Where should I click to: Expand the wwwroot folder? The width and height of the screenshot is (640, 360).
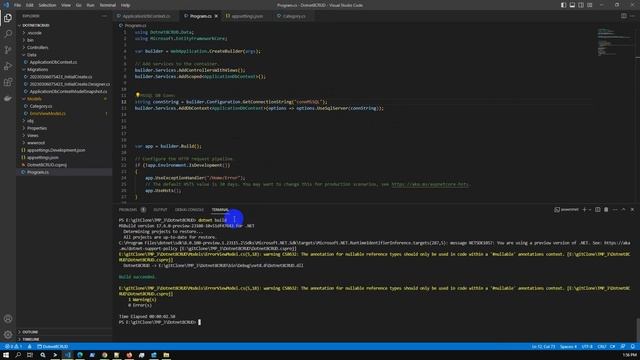[x=36, y=143]
